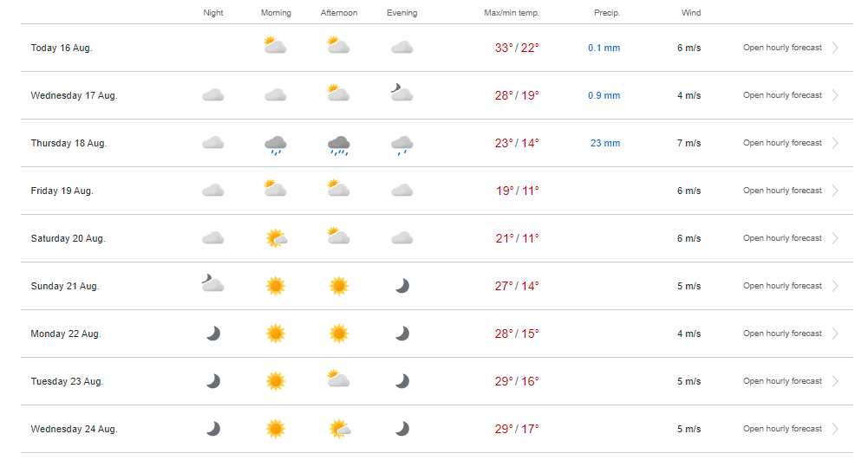868x460 pixels.
Task: Click Thursday morning rain cloud icon
Action: 276,145
